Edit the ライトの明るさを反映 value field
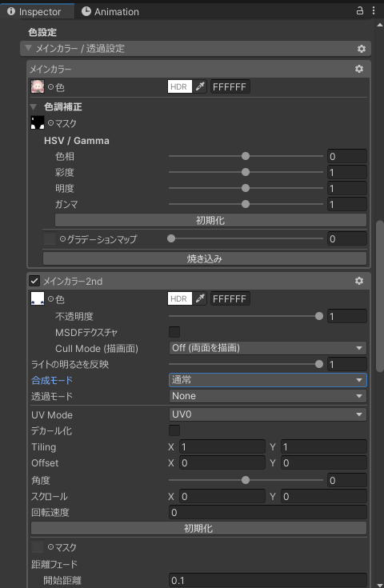Screen dimensions: 384x588 pyautogui.click(x=347, y=364)
